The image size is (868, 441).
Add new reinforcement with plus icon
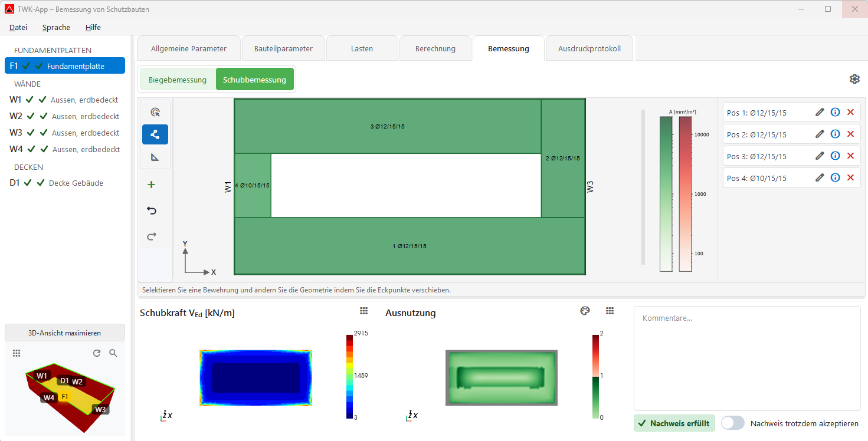click(152, 185)
